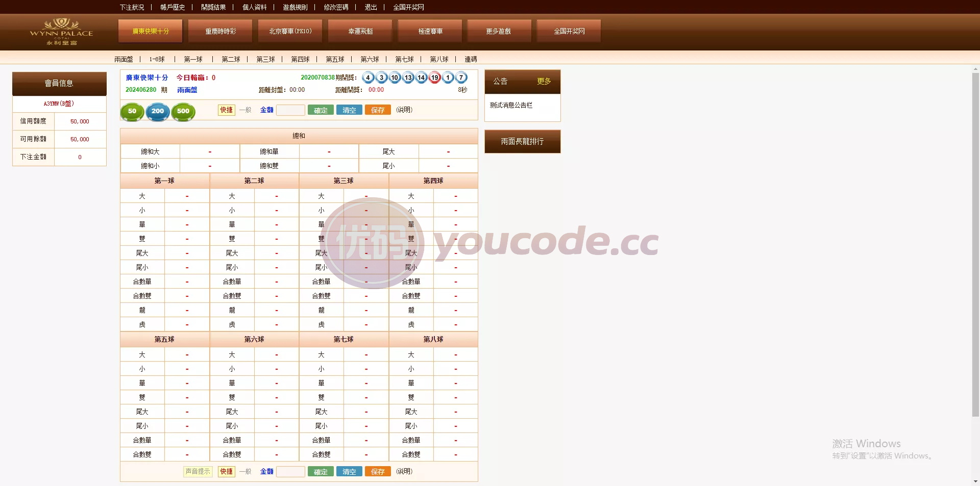
Task: Open the 連碼 sub-tab
Action: (471, 59)
